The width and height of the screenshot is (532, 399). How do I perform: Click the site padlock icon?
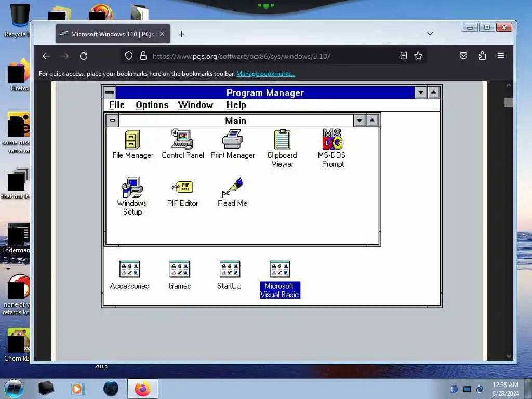(x=143, y=56)
